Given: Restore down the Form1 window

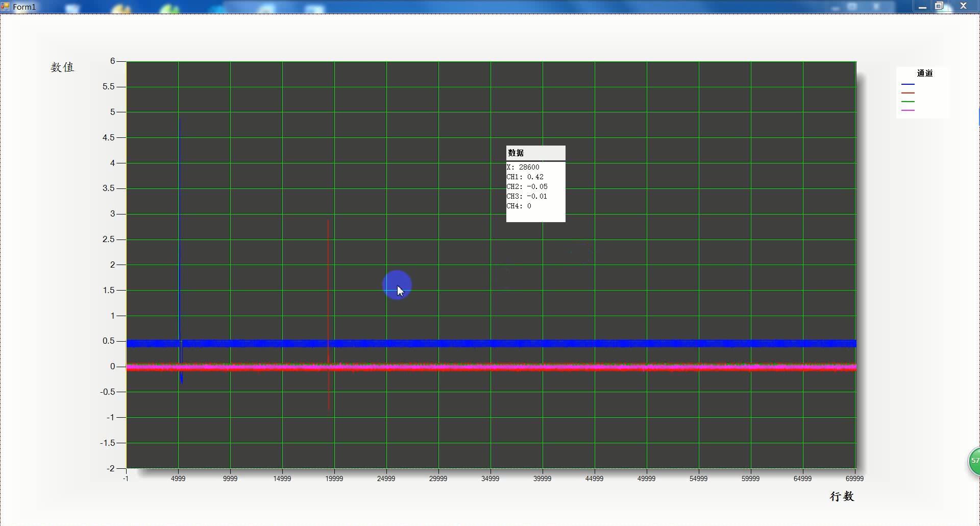Looking at the screenshot, I should (939, 6).
